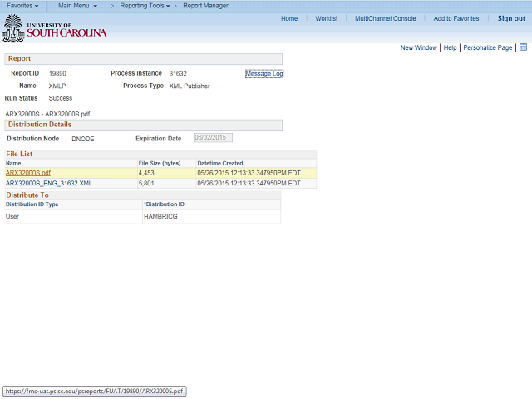The width and height of the screenshot is (532, 399).
Task: Go to the Home link
Action: 289,18
